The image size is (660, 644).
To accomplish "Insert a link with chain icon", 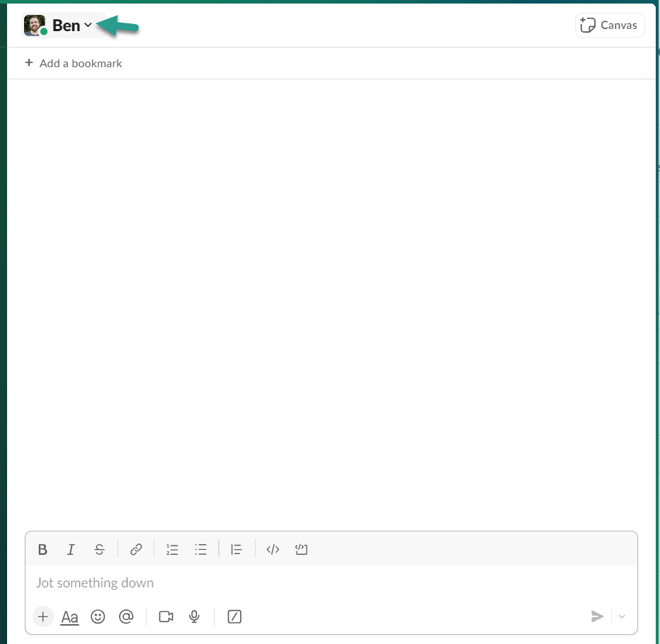I will point(136,549).
